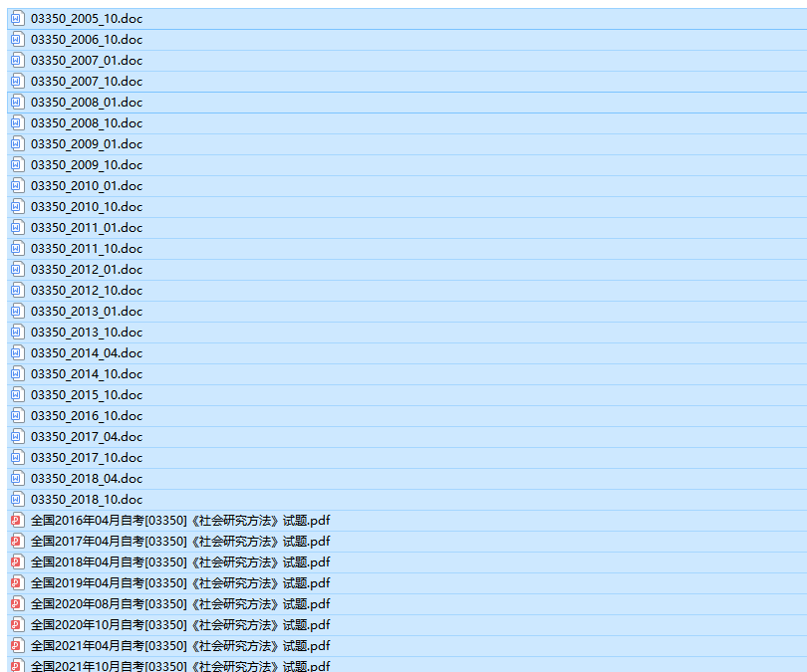
Task: Click the Word icon of 03350_2006_10.doc
Action: click(x=18, y=40)
